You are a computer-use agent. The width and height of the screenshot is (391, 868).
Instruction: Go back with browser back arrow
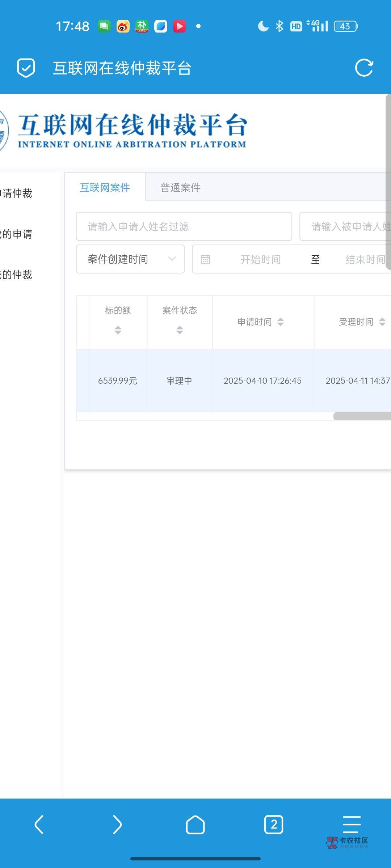[39, 825]
